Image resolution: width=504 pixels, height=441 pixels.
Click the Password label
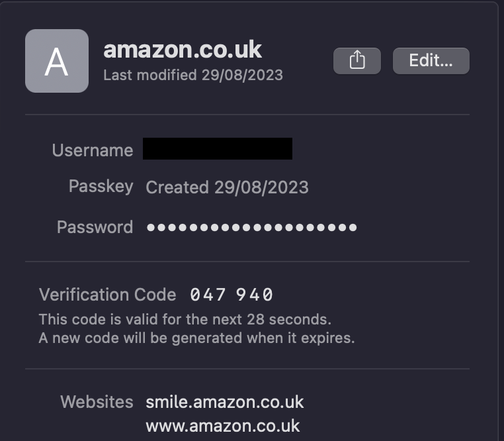pyautogui.click(x=95, y=227)
